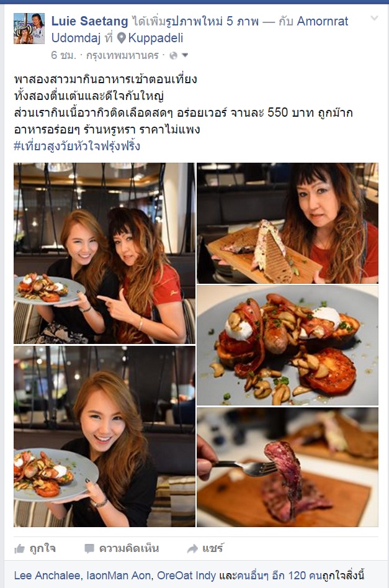This screenshot has width=389, height=588.
Task: Open close-up photo of breakfast plate
Action: coord(287,345)
